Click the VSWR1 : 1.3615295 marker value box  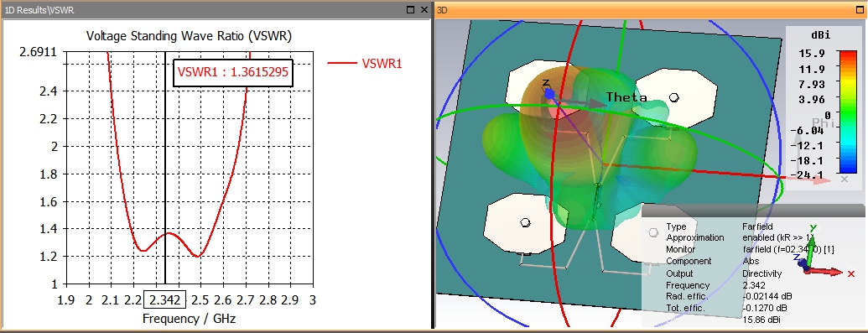233,72
